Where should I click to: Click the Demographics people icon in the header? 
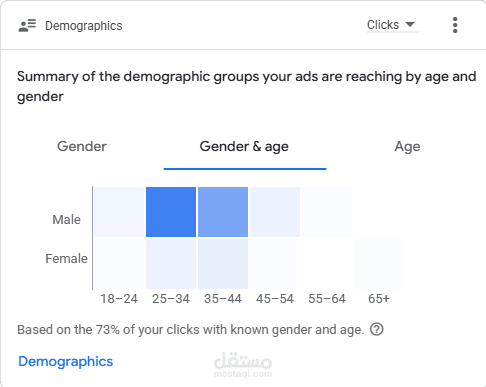click(27, 26)
